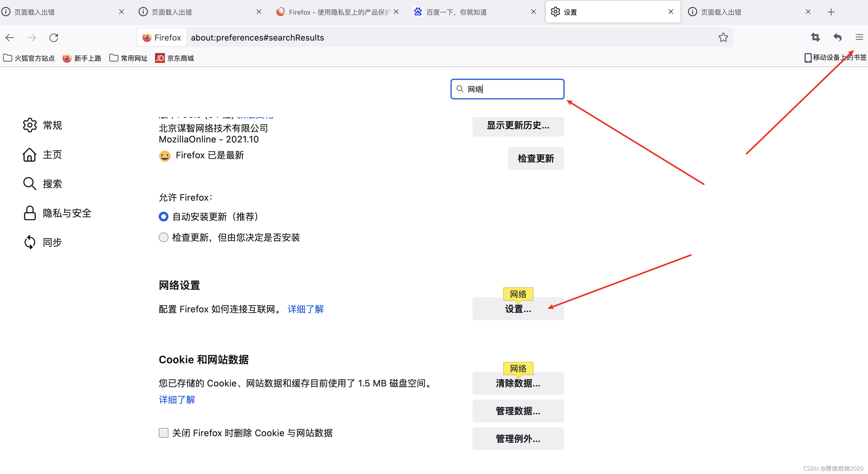Image resolution: width=868 pixels, height=474 pixels.
Task: Click the 清除数据... button
Action: [x=518, y=383]
